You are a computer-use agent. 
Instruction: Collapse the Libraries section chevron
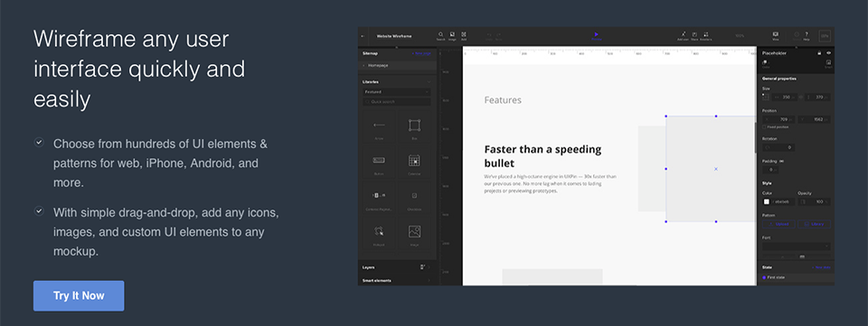[x=429, y=82]
